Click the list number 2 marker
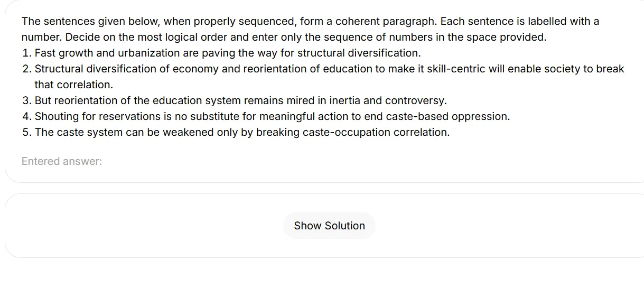Viewport: 644px width, 297px height. (26, 69)
